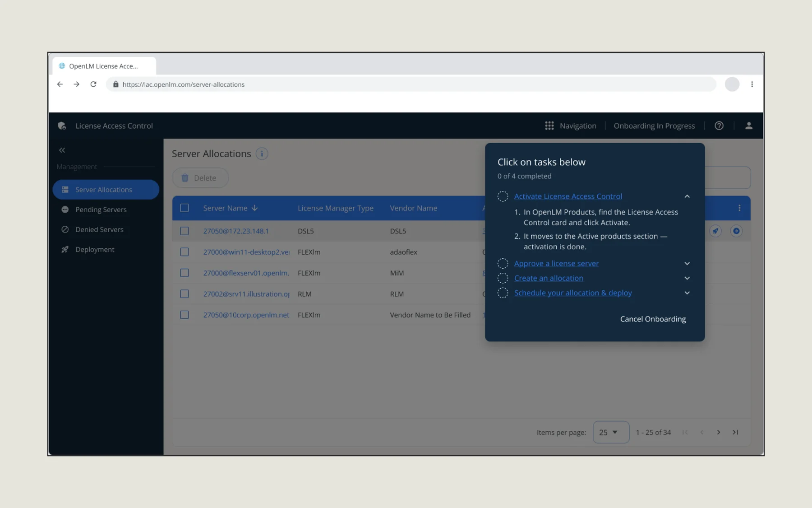The height and width of the screenshot is (508, 812).
Task: Go to the next page of results
Action: pyautogui.click(x=719, y=432)
